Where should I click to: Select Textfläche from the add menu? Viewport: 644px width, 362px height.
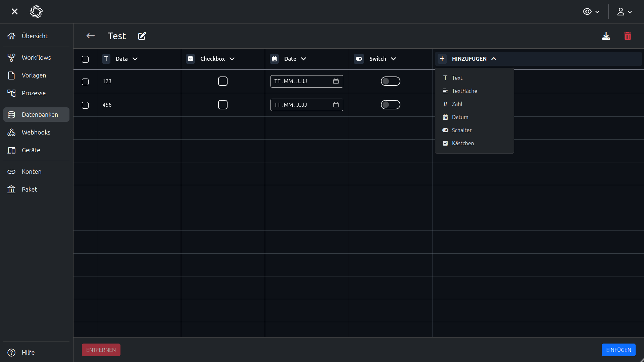[464, 91]
